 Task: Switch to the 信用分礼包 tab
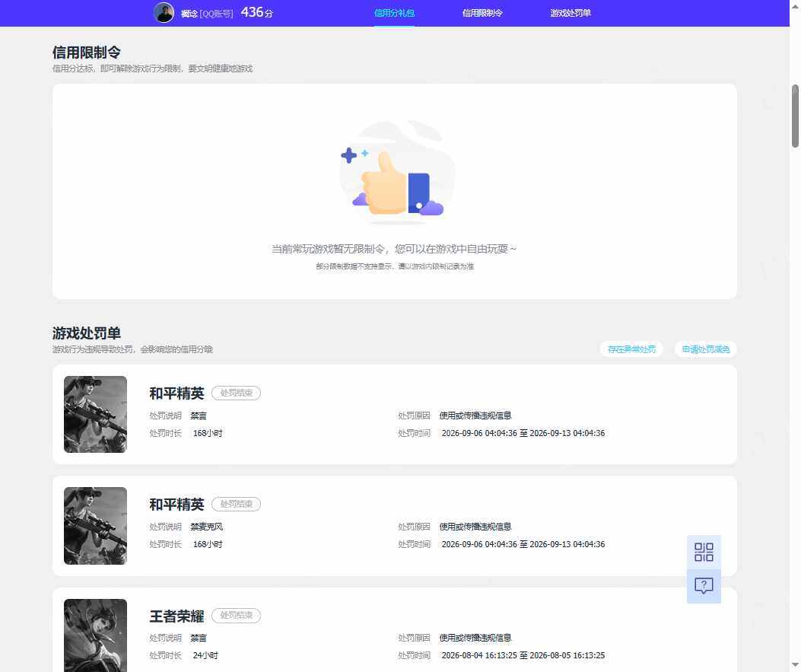click(x=394, y=13)
